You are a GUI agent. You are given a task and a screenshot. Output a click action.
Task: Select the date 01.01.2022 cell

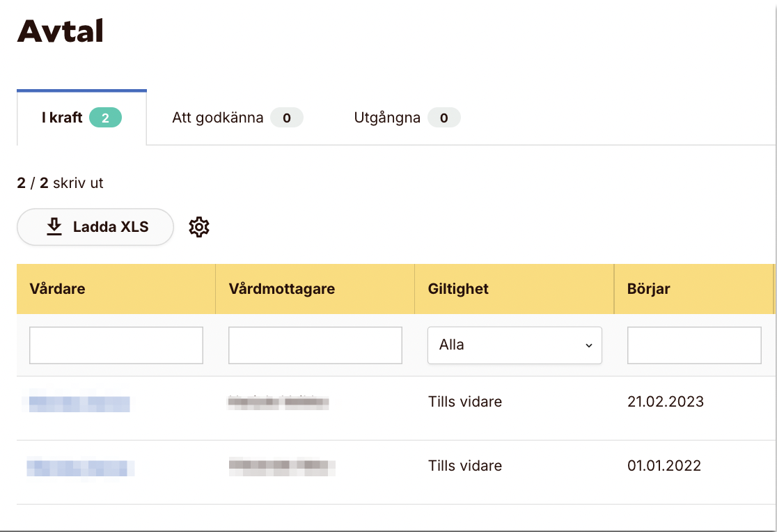(x=664, y=466)
